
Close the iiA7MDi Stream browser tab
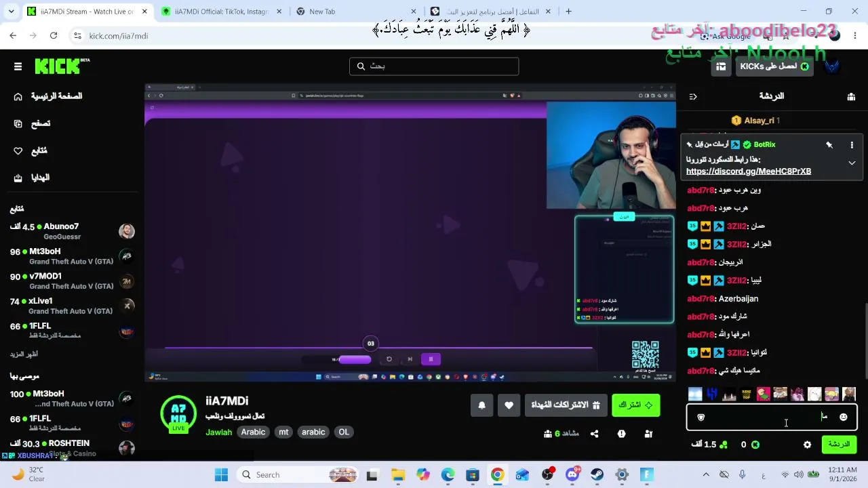144,12
